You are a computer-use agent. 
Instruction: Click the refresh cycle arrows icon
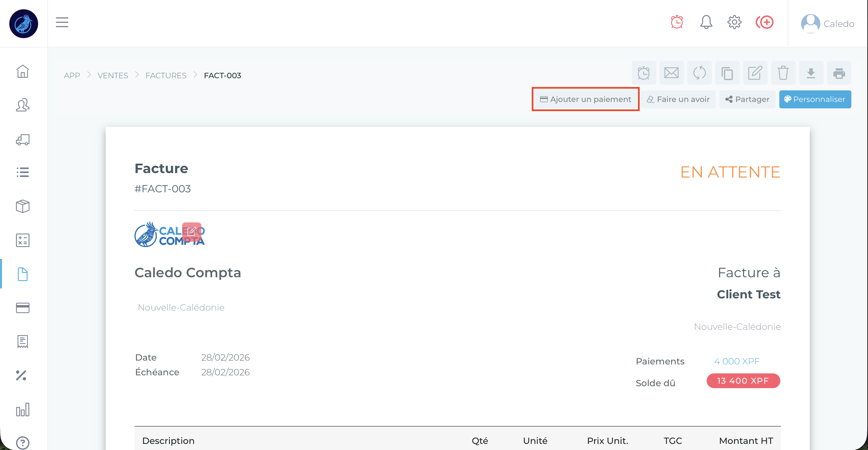[699, 73]
